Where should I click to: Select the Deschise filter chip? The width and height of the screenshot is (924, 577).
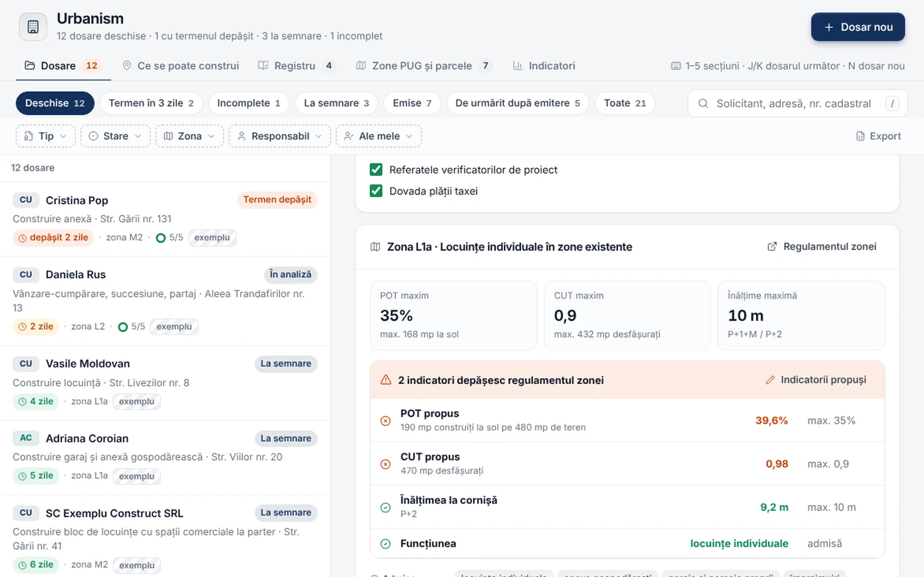point(55,103)
